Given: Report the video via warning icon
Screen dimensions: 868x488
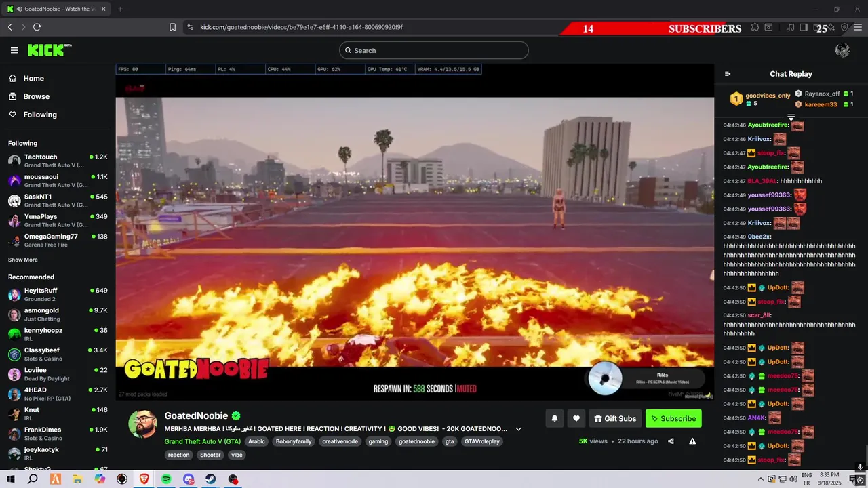Looking at the screenshot, I should coord(692,441).
